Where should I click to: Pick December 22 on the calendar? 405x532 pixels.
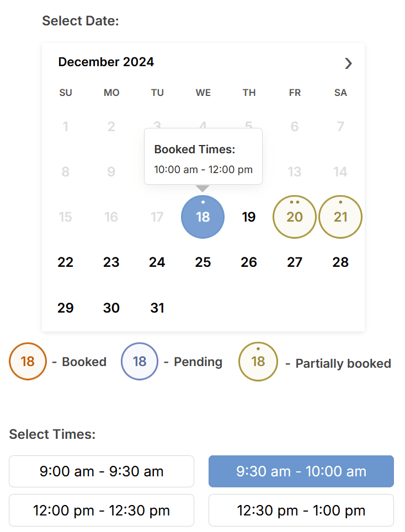[x=65, y=262]
